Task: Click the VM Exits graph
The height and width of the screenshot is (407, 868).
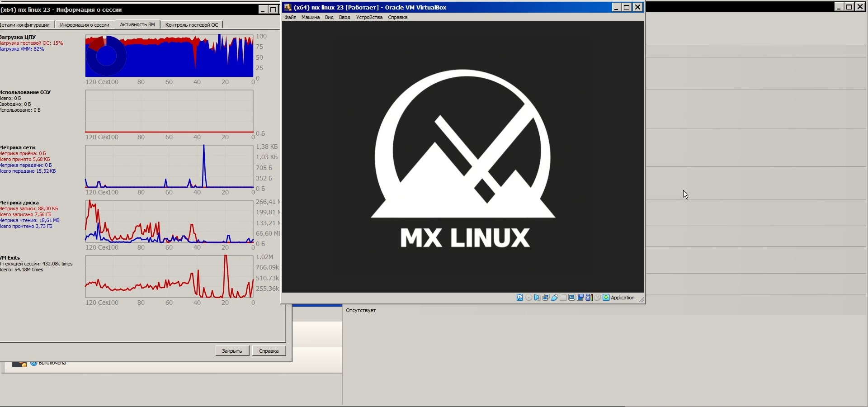Action: coord(169,277)
